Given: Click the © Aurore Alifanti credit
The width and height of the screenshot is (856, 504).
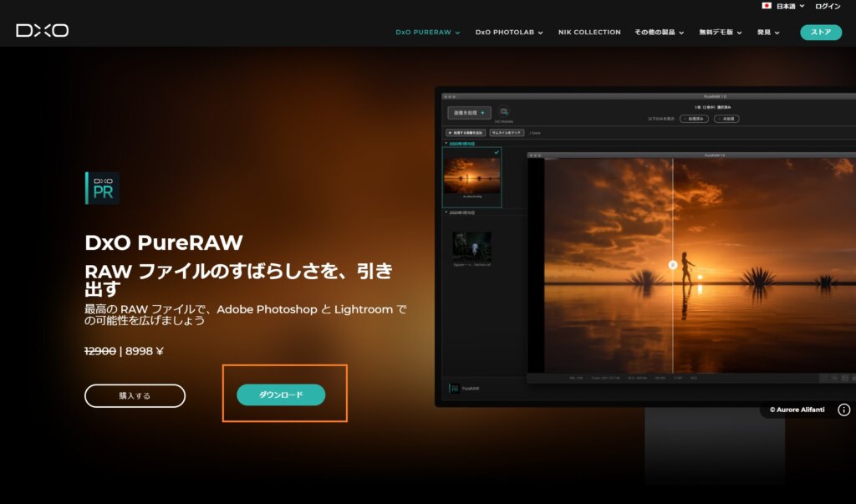Looking at the screenshot, I should (797, 410).
